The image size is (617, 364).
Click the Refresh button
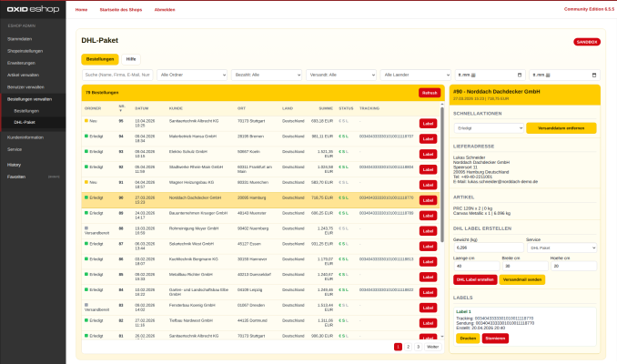tap(430, 93)
